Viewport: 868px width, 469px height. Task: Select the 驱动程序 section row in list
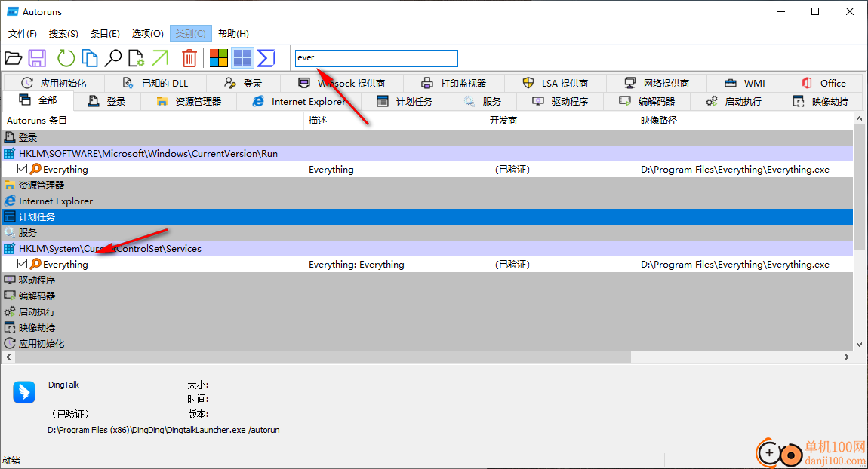click(x=427, y=280)
